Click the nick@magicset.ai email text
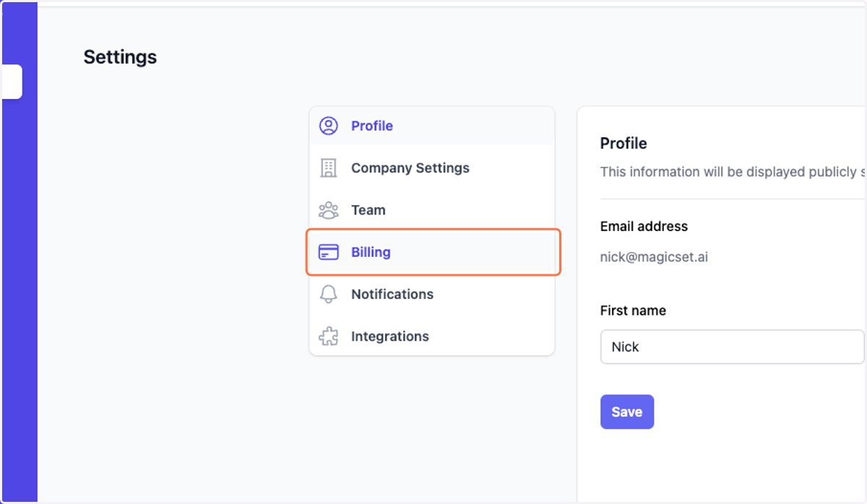Screen dimensions: 867x504 pyautogui.click(x=654, y=256)
